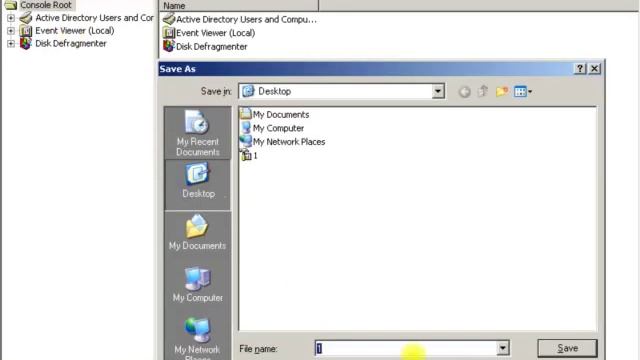The image size is (640, 360).
Task: Open My Computer in places bar
Action: pyautogui.click(x=198, y=284)
